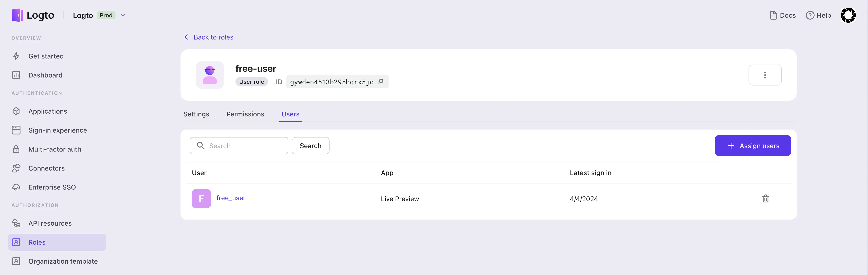The height and width of the screenshot is (275, 868).
Task: Click the Connectors sidebar icon
Action: point(16,168)
